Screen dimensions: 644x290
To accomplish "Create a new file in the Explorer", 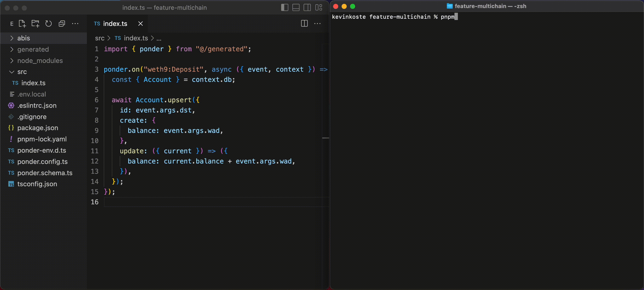I will click(x=22, y=23).
